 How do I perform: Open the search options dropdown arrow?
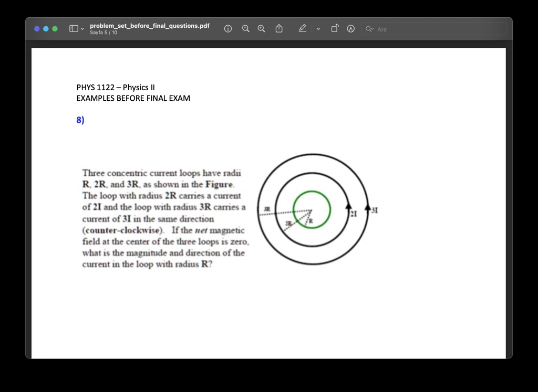(374, 29)
